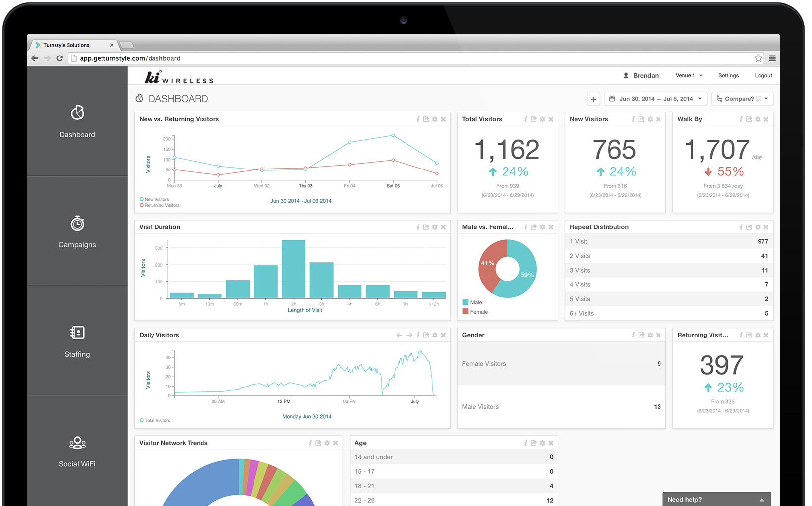Expand the Venue 1 dropdown

(689, 75)
